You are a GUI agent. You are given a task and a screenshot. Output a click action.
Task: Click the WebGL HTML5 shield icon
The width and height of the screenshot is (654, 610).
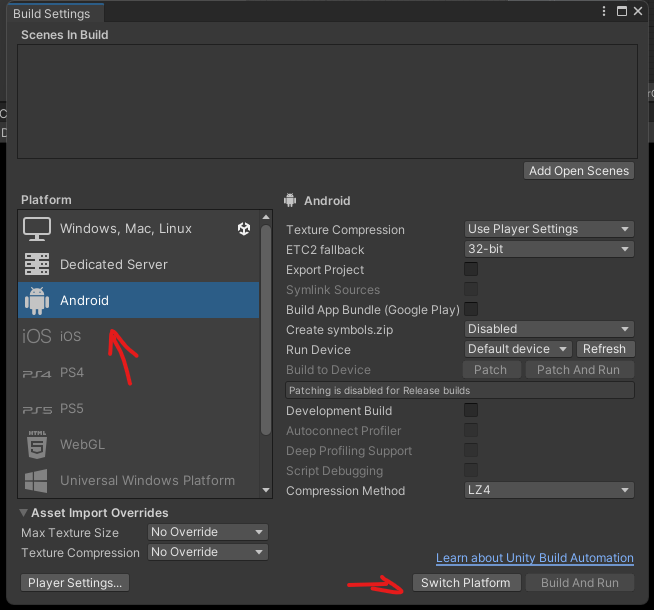[37, 444]
